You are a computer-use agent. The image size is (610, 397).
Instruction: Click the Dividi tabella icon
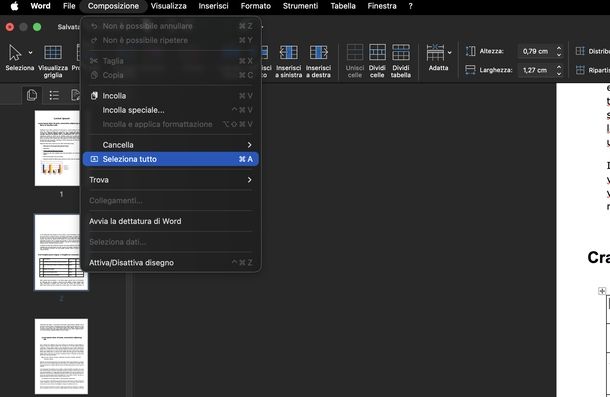(x=401, y=53)
